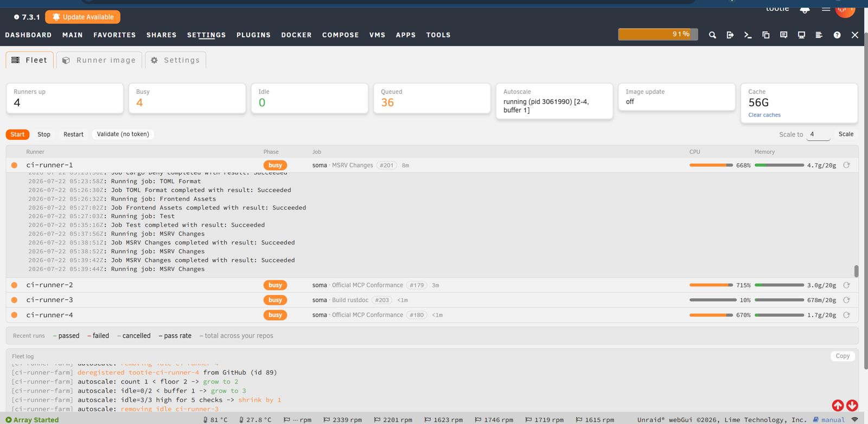The image size is (868, 424).
Task: Jump to top with the red up arrow
Action: 838,406
